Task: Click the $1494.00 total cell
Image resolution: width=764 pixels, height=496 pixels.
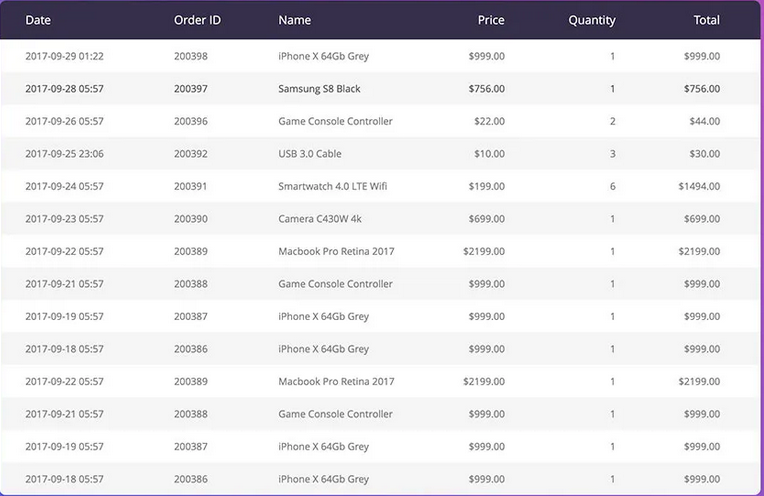Action: click(x=699, y=186)
